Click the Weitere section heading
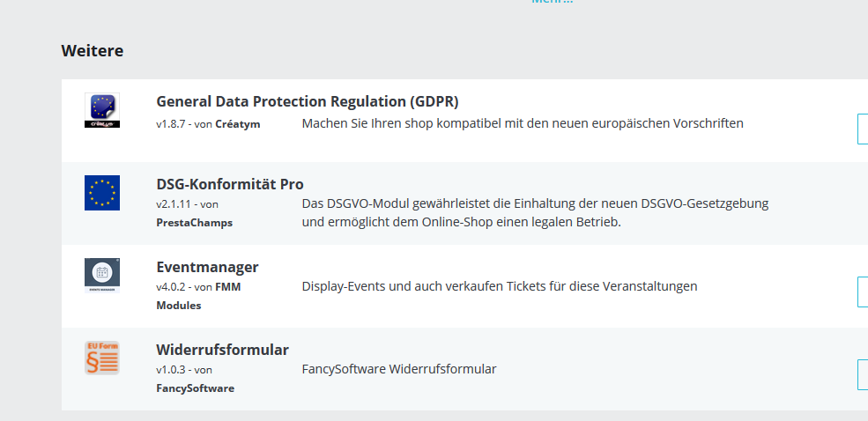 click(92, 50)
